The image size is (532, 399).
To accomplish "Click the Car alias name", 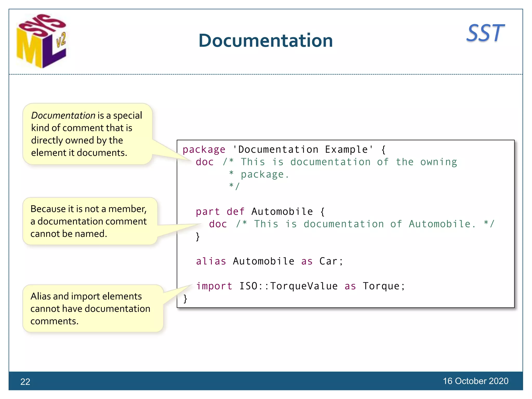I will (328, 261).
